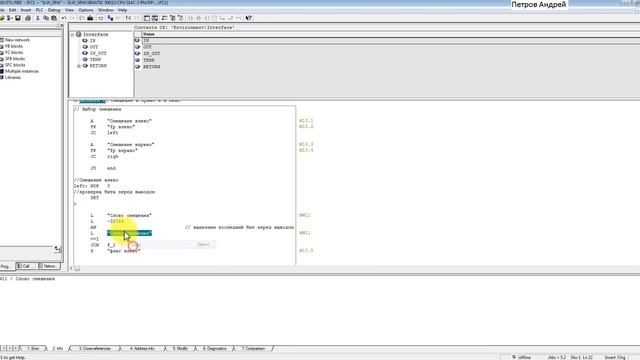Switch to the 6: Diagnostics tab

click(x=214, y=349)
